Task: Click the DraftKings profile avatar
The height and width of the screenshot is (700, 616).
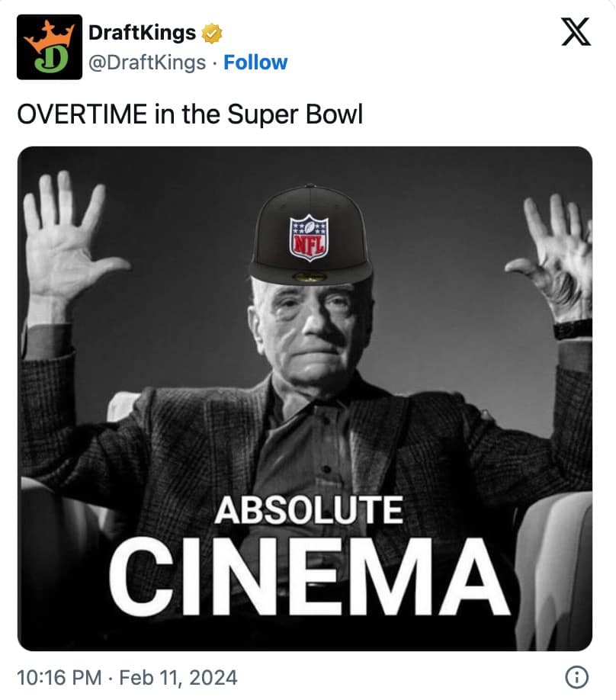Action: 48,47
